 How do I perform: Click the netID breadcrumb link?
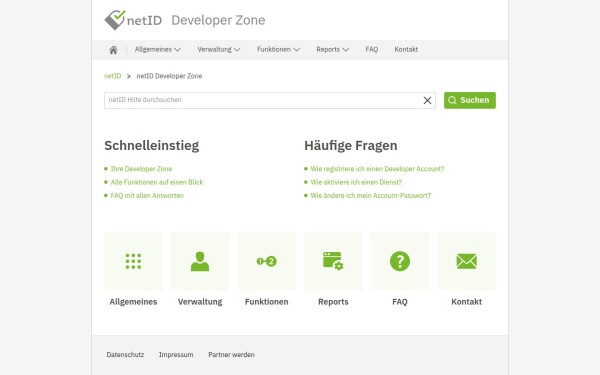(112, 76)
